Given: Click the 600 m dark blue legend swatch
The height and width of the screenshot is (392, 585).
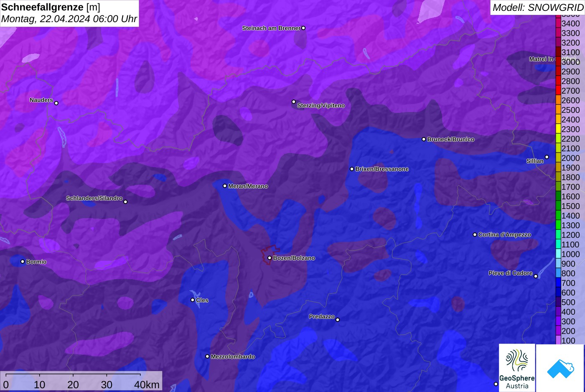Looking at the screenshot, I should pos(558,293).
